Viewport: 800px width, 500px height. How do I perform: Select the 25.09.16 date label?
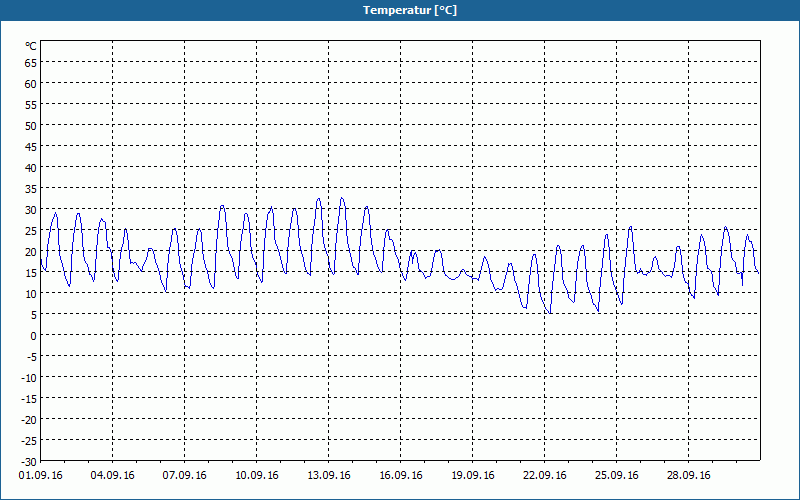[x=616, y=476]
